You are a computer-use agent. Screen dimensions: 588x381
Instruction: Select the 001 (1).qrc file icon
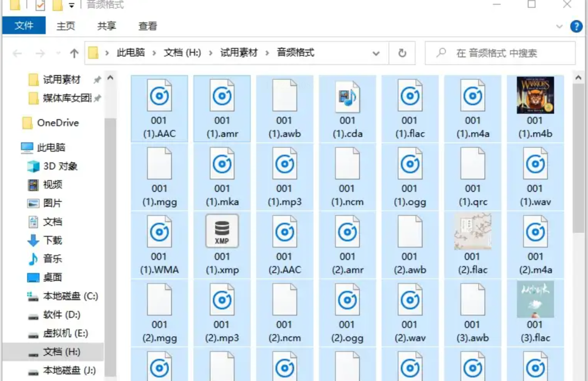click(473, 164)
